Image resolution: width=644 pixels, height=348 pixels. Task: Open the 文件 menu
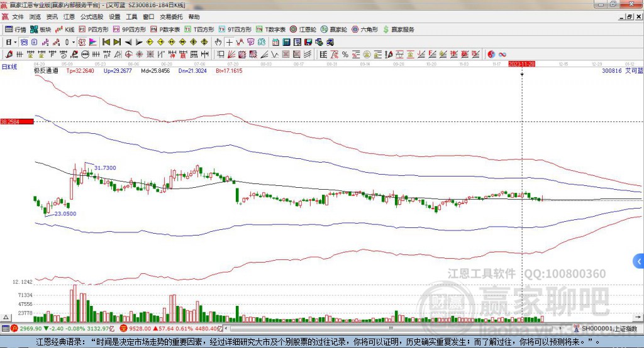(18, 17)
